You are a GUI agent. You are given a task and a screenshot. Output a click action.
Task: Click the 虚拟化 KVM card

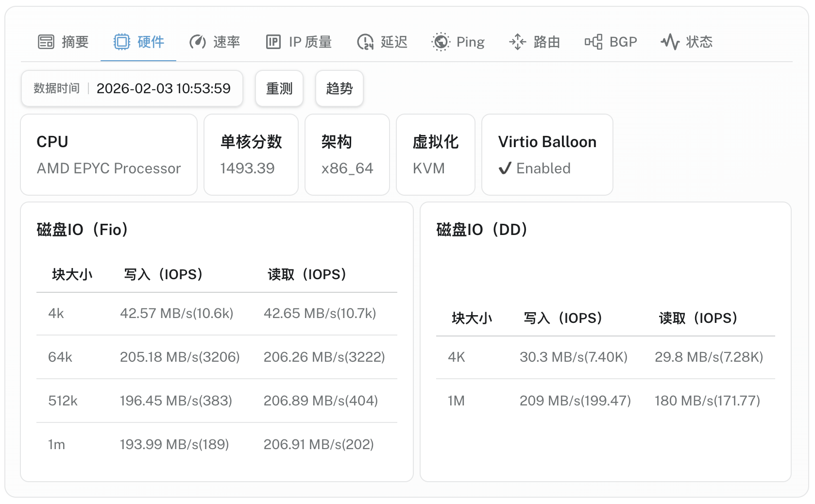[435, 154]
